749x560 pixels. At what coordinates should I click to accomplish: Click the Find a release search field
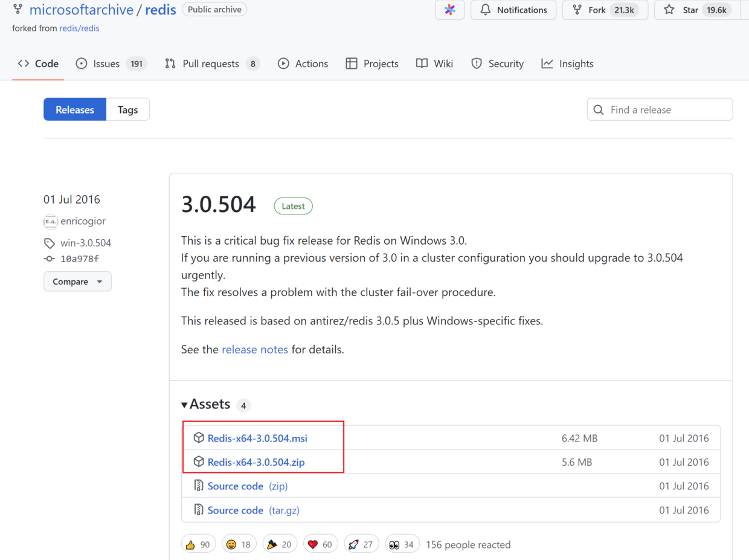coord(664,109)
